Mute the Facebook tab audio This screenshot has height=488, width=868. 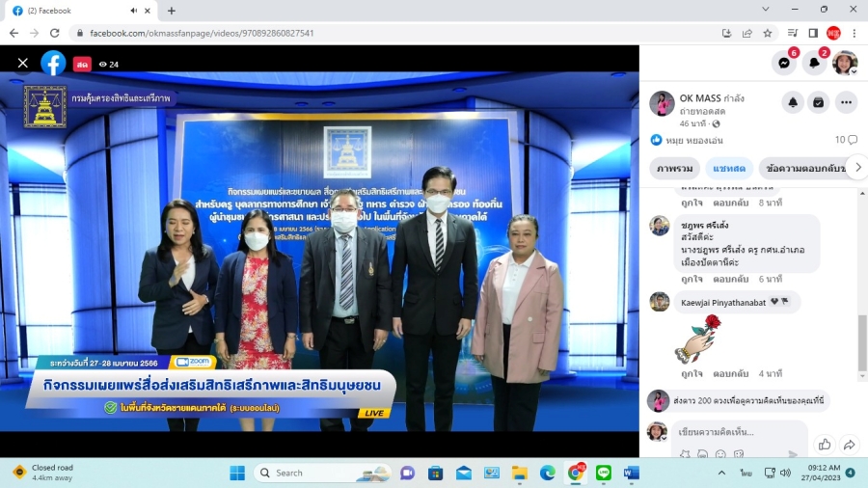pyautogui.click(x=133, y=11)
